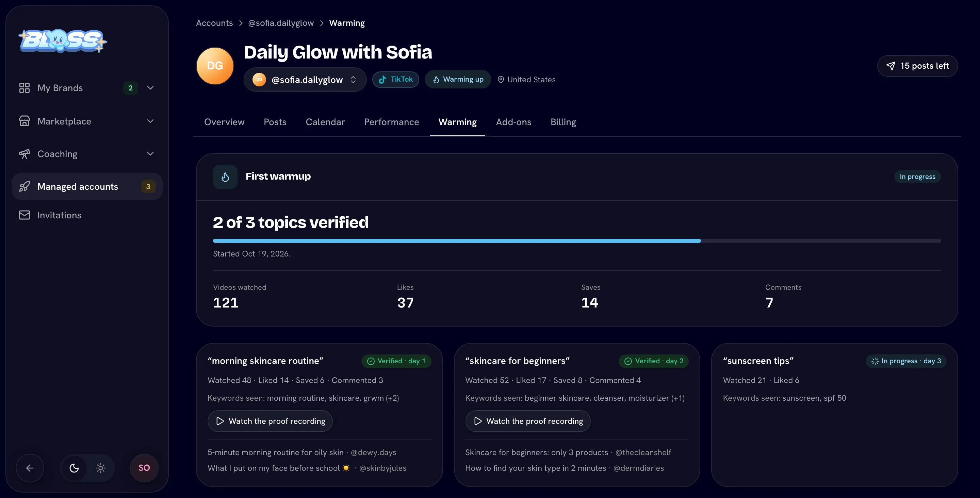Open the Invitations menu item

pos(87,215)
